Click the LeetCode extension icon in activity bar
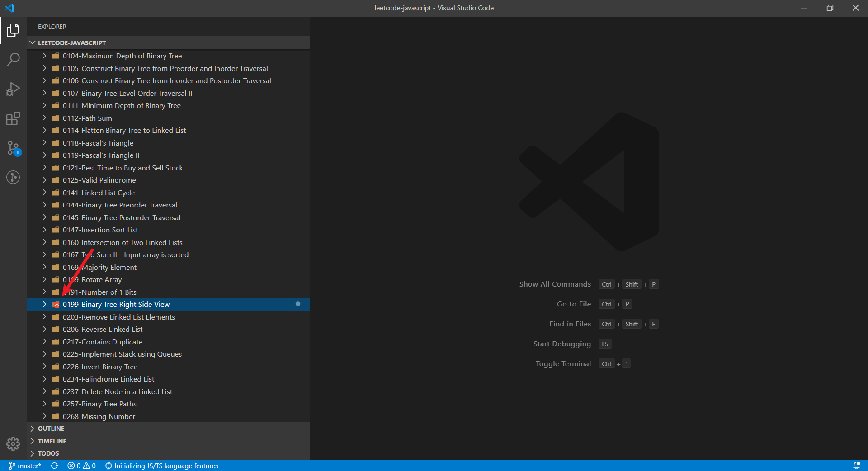Image resolution: width=868 pixels, height=471 pixels. [x=13, y=178]
